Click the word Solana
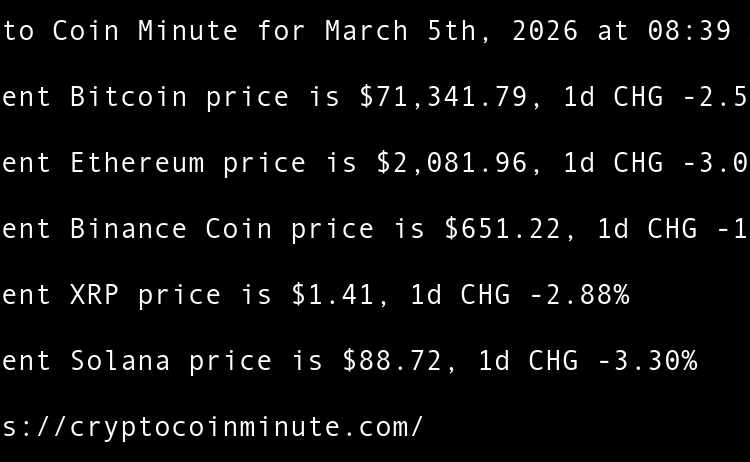This screenshot has width=750, height=462. point(120,361)
